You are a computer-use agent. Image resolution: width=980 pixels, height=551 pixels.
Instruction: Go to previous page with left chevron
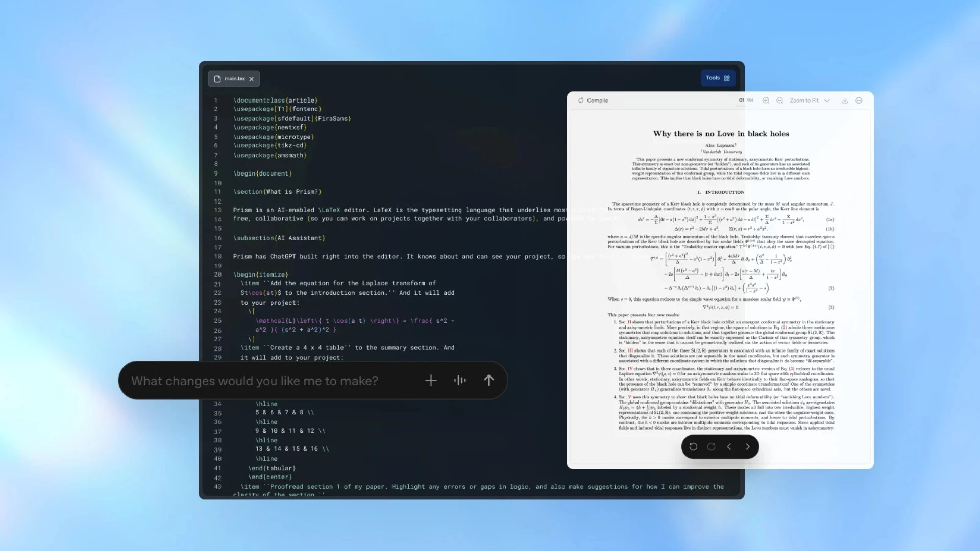[729, 447]
